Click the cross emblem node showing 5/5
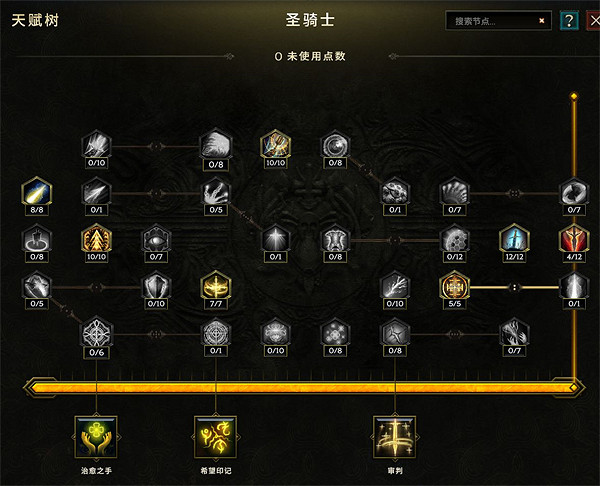 tap(455, 286)
